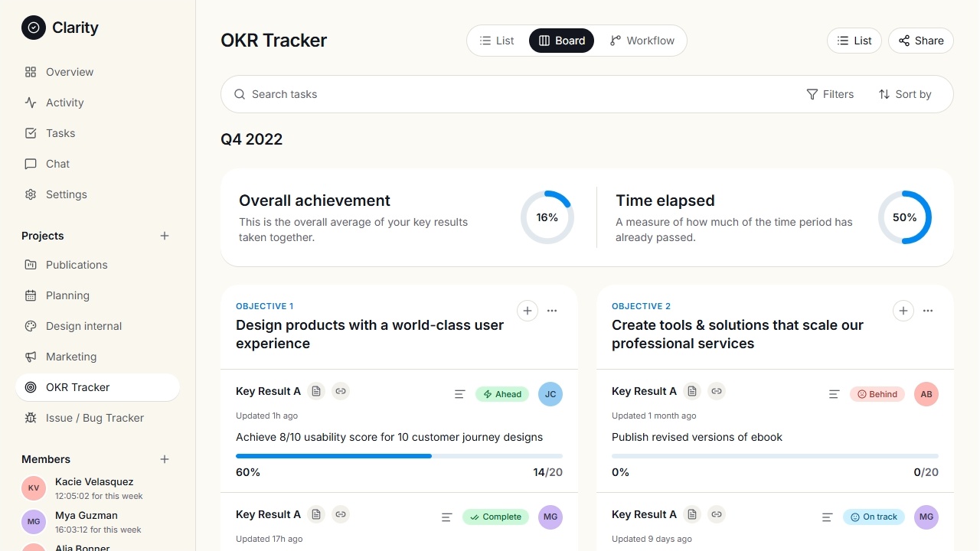Screen dimensions: 980x551
Task: Open the more options menu for Objective 2
Action: (x=928, y=311)
